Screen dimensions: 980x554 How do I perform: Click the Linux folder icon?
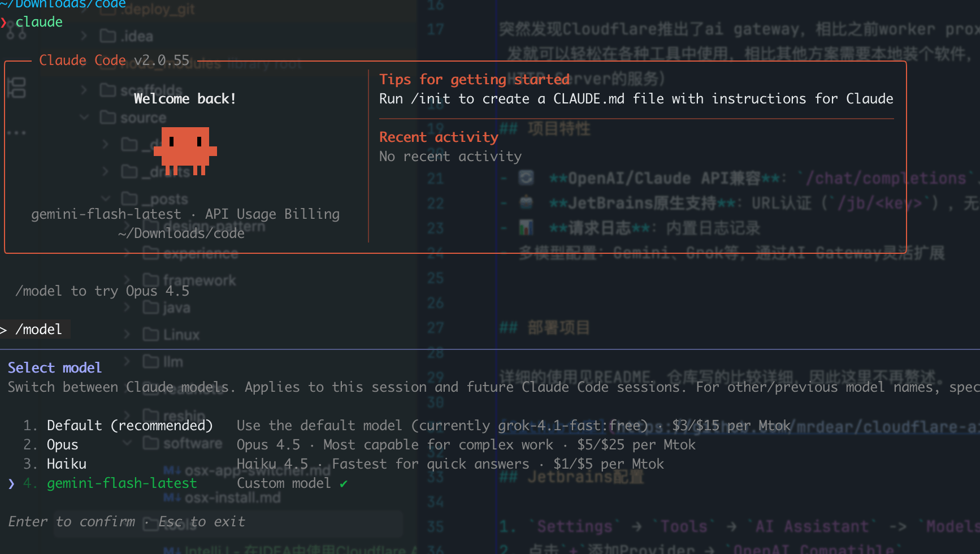pos(150,335)
